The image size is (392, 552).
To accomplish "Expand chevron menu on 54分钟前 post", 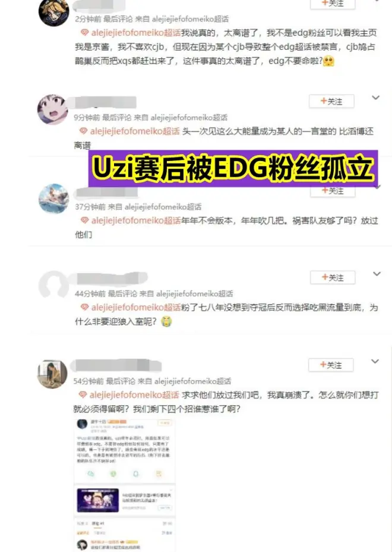I will point(375,361).
